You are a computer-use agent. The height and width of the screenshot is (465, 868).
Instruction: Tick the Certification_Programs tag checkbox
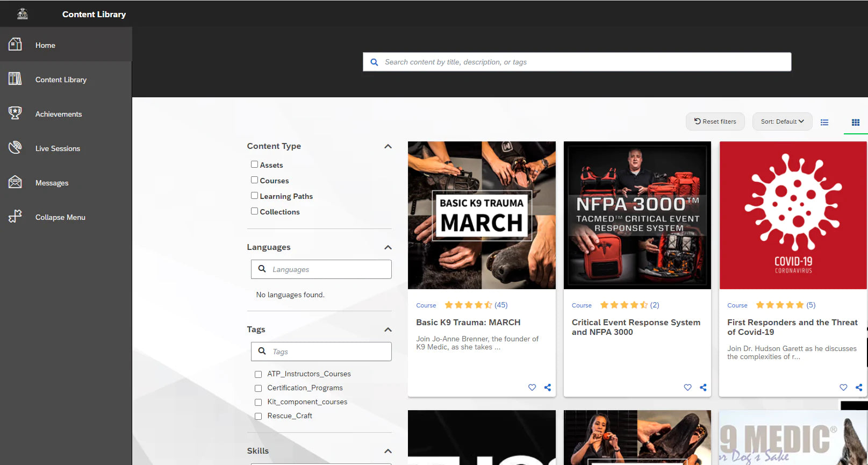pos(258,388)
